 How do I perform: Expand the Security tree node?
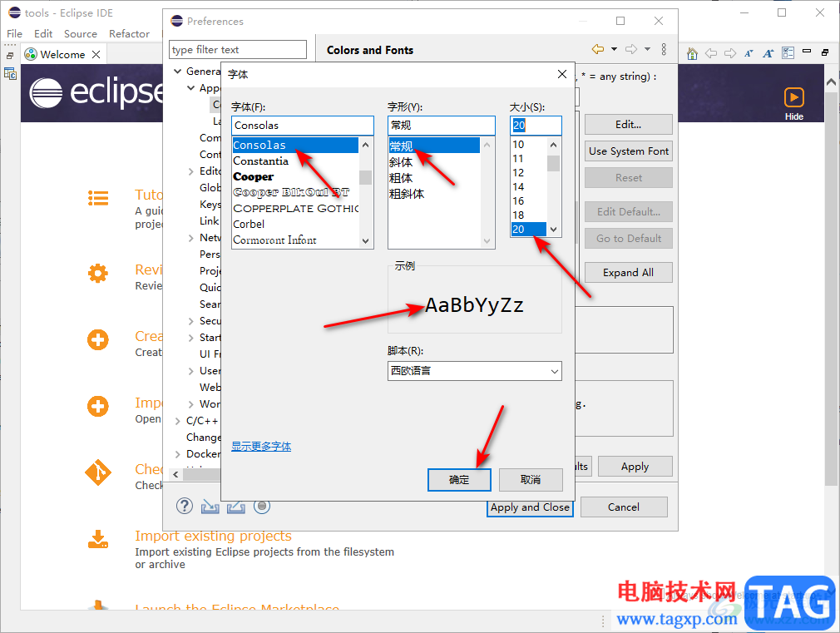[191, 321]
